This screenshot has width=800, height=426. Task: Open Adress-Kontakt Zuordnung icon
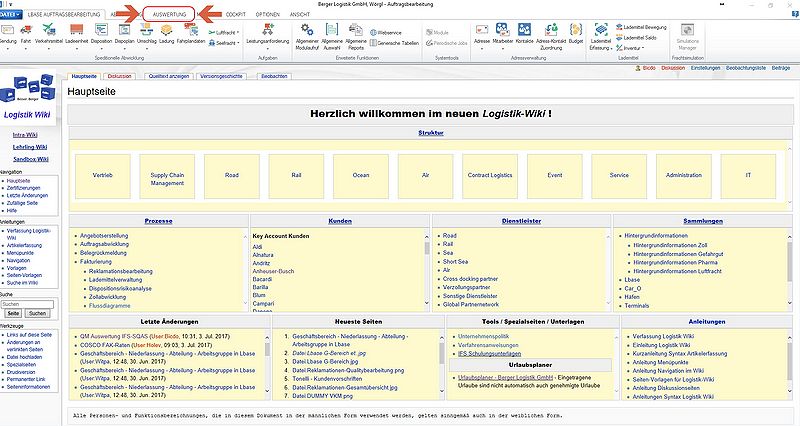click(551, 30)
